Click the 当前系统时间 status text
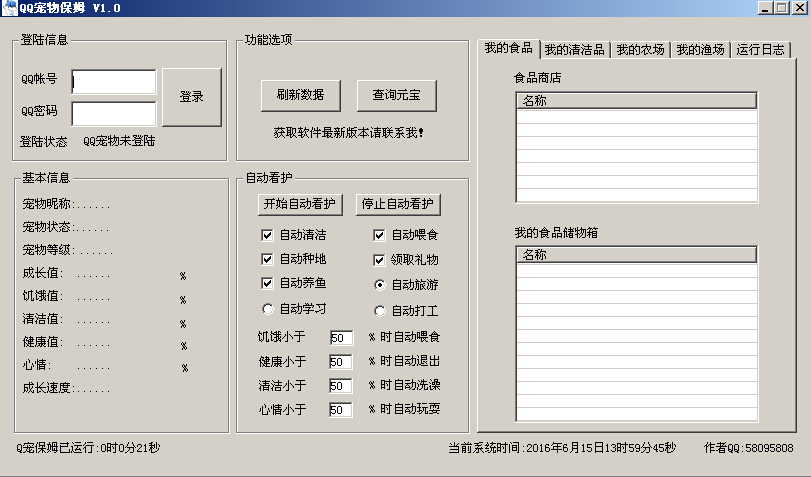The height and width of the screenshot is (477, 811). tap(562, 448)
